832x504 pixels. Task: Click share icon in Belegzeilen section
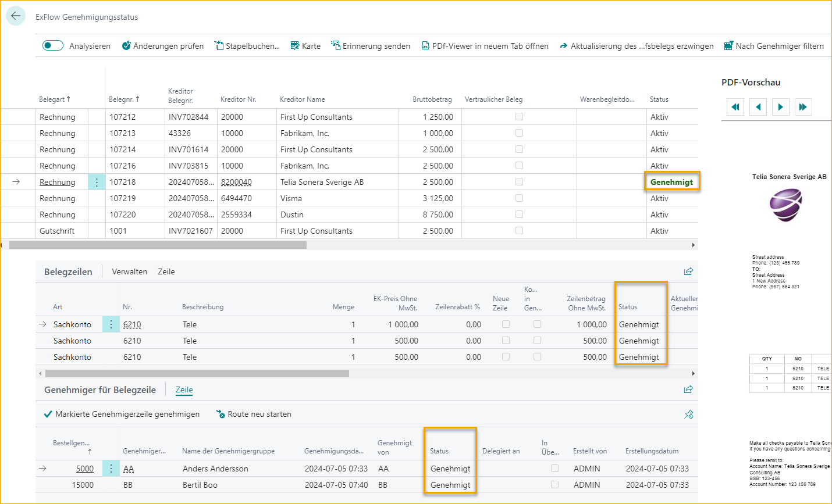click(688, 271)
